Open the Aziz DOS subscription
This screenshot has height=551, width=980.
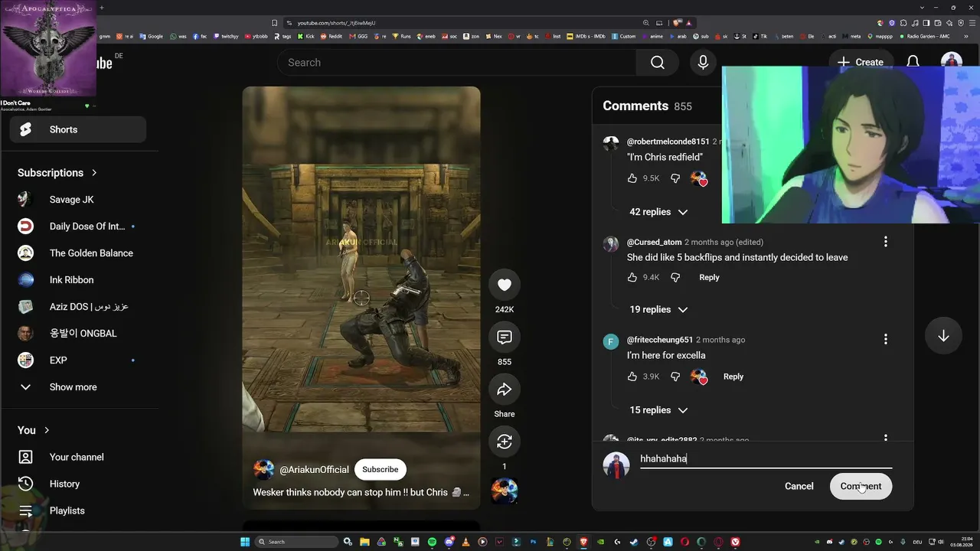point(77,307)
